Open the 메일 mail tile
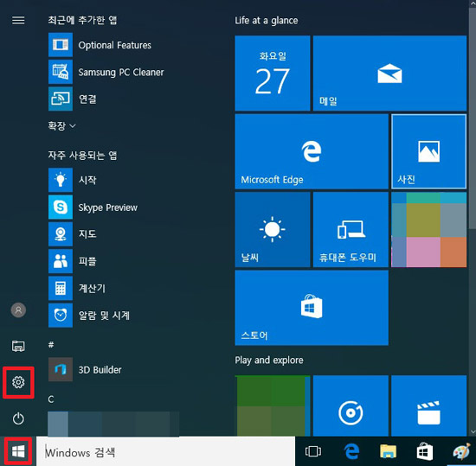This screenshot has height=466, width=476. (x=389, y=73)
